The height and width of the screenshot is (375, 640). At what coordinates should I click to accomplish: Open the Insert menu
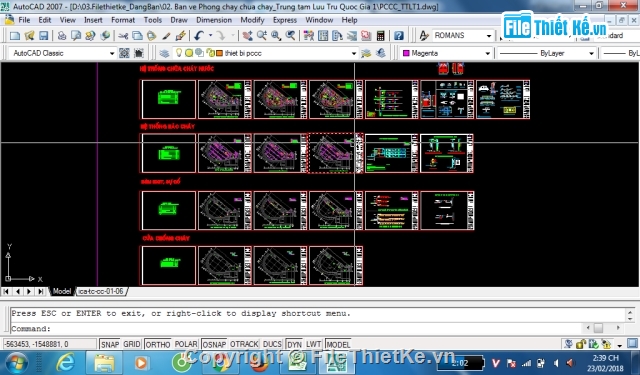(93, 20)
